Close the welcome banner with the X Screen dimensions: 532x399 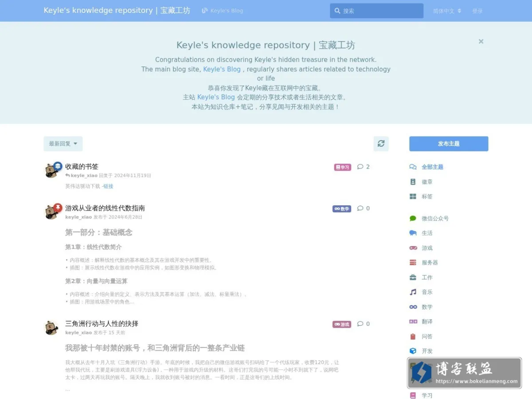click(x=481, y=41)
